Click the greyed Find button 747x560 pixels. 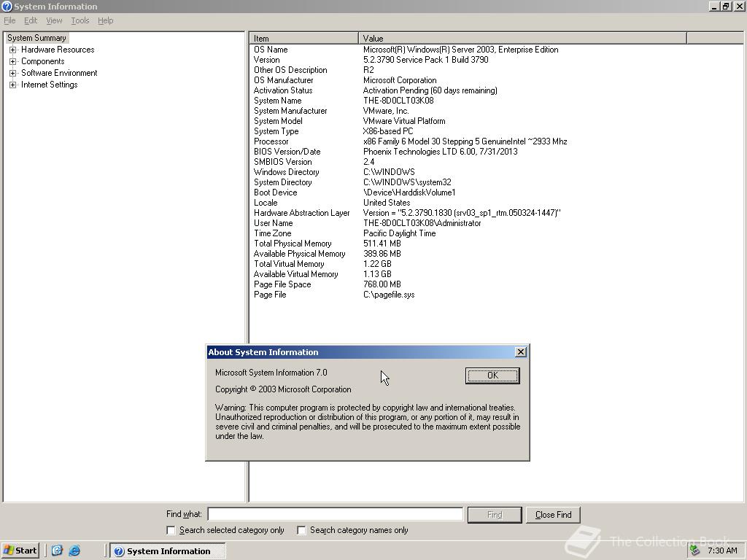[x=495, y=515]
